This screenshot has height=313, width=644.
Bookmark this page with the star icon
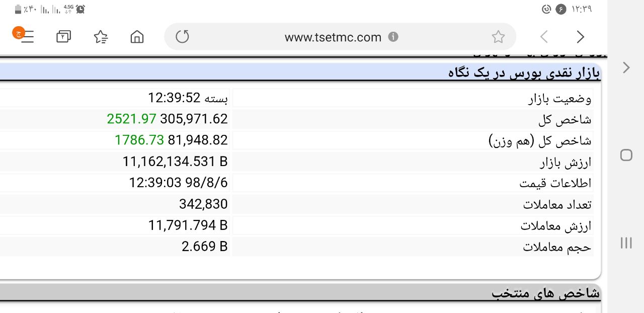[498, 37]
